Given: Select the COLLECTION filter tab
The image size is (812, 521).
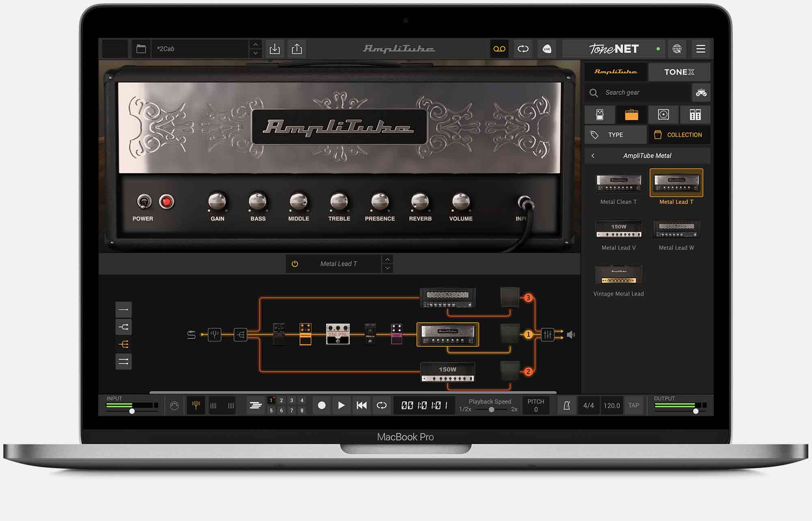Looking at the screenshot, I should (679, 135).
